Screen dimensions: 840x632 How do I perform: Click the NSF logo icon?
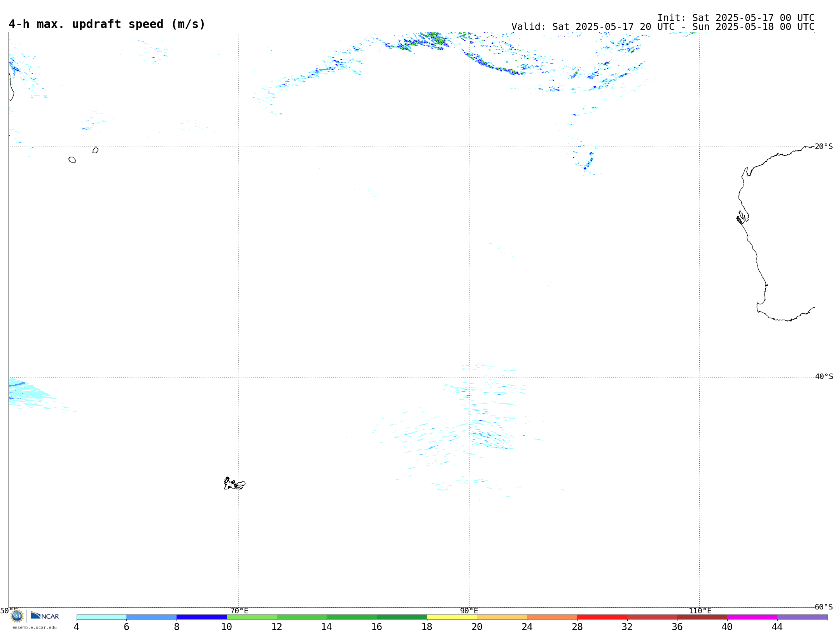pyautogui.click(x=17, y=616)
